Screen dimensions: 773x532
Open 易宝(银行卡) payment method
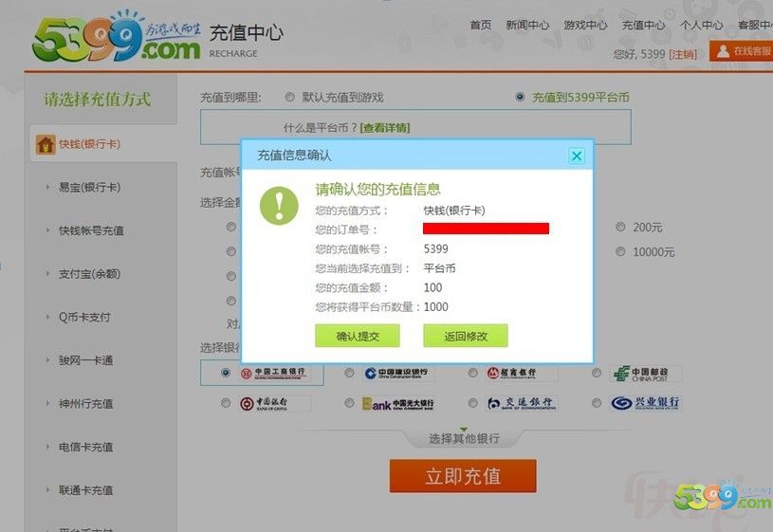(90, 188)
